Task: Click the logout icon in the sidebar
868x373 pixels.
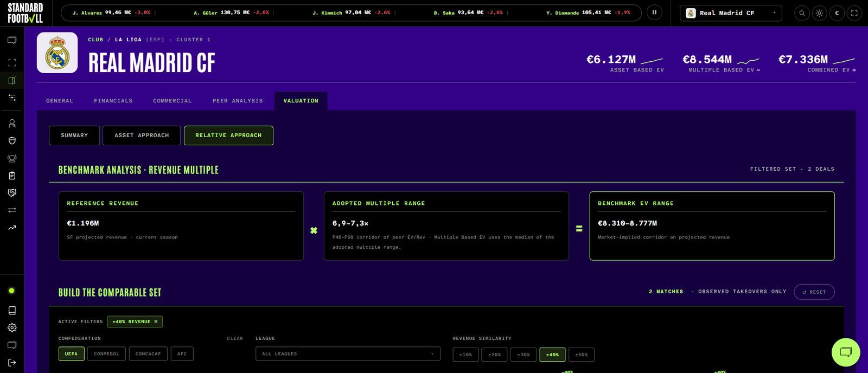Action: click(x=12, y=362)
